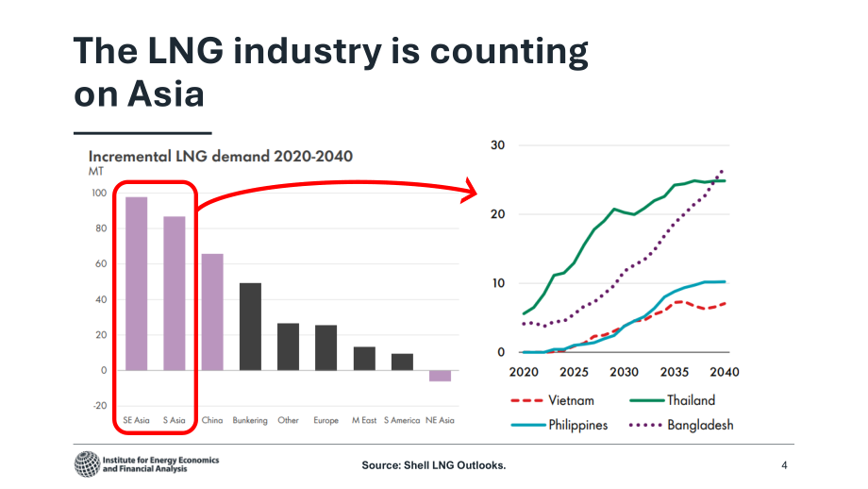Click the '80' y-axis value on bar chart
The width and height of the screenshot is (868, 489).
(x=101, y=228)
